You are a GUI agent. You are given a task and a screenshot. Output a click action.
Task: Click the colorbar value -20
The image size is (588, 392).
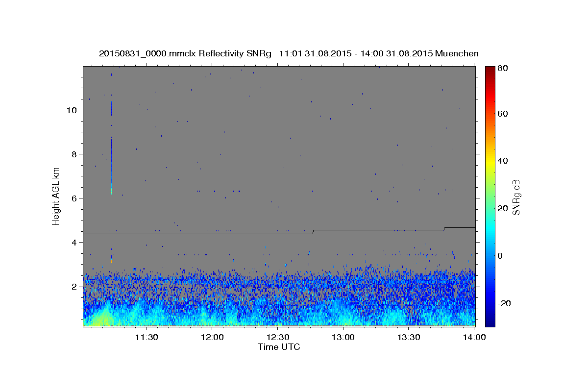(505, 303)
